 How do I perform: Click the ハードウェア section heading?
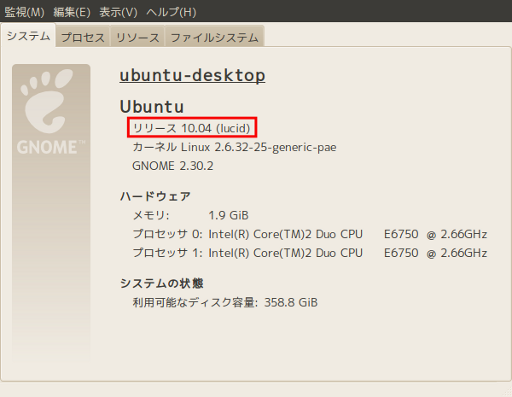pos(155,196)
